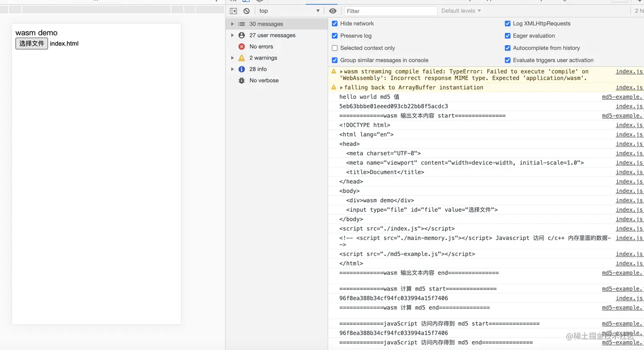
Task: Click the div wasm demo log line
Action: click(380, 200)
